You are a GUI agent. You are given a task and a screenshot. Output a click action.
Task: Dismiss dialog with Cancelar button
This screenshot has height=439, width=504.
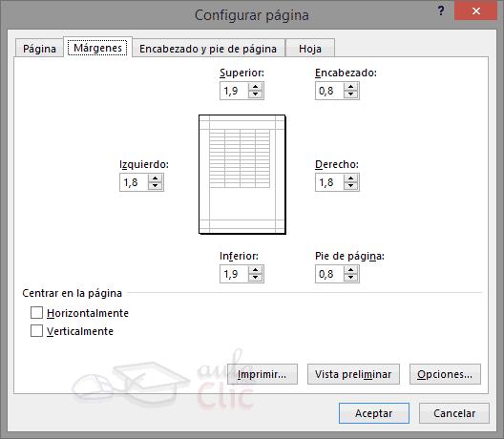coord(454,413)
